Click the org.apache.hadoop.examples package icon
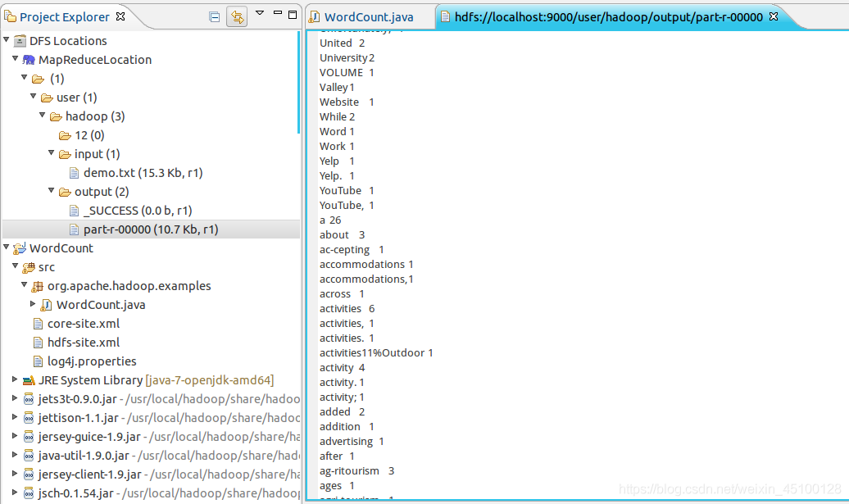Screen dimensions: 849x504 [38, 286]
